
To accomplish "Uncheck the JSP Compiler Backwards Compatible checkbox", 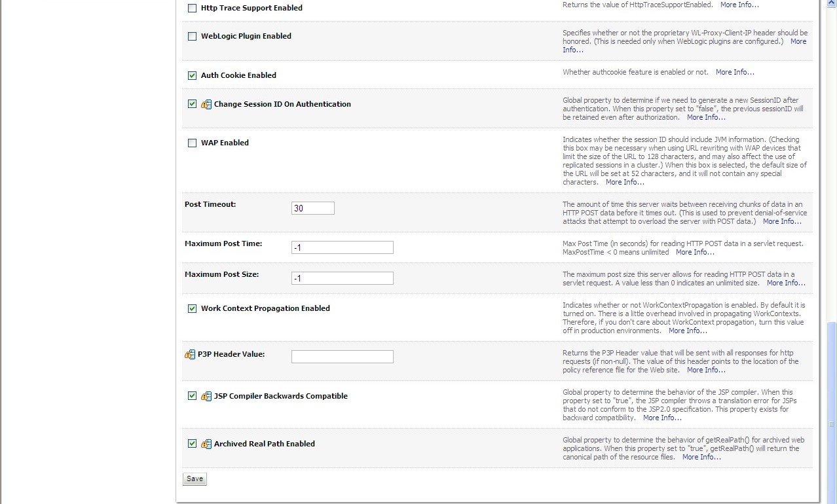I will (x=192, y=396).
